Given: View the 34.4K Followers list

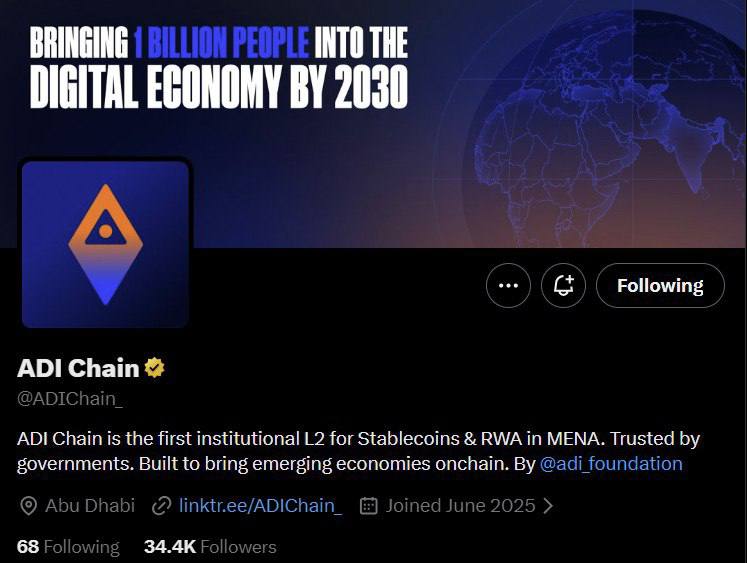Looking at the screenshot, I should click(x=210, y=547).
